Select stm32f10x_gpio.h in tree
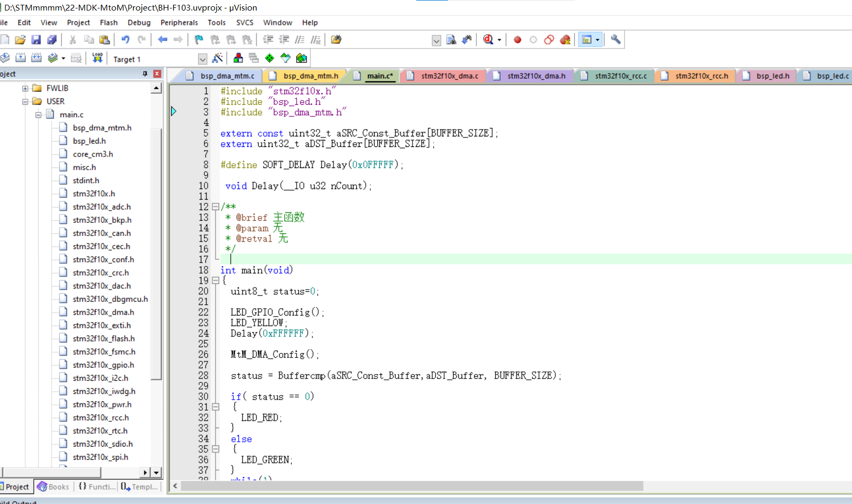Viewport: 852px width, 504px height. (103, 365)
